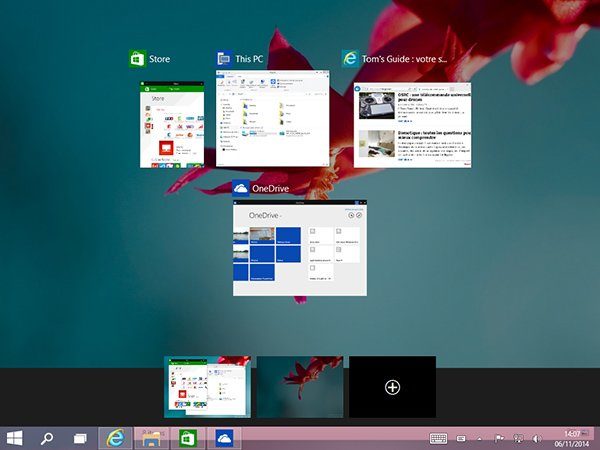Launch the Store app from the taskbar
The height and width of the screenshot is (450, 600).
point(187,438)
